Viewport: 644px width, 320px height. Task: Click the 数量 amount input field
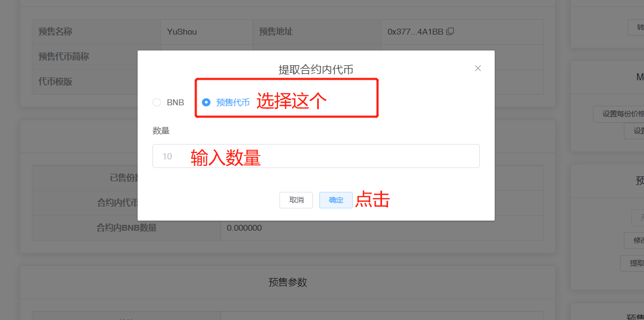pyautogui.click(x=316, y=156)
